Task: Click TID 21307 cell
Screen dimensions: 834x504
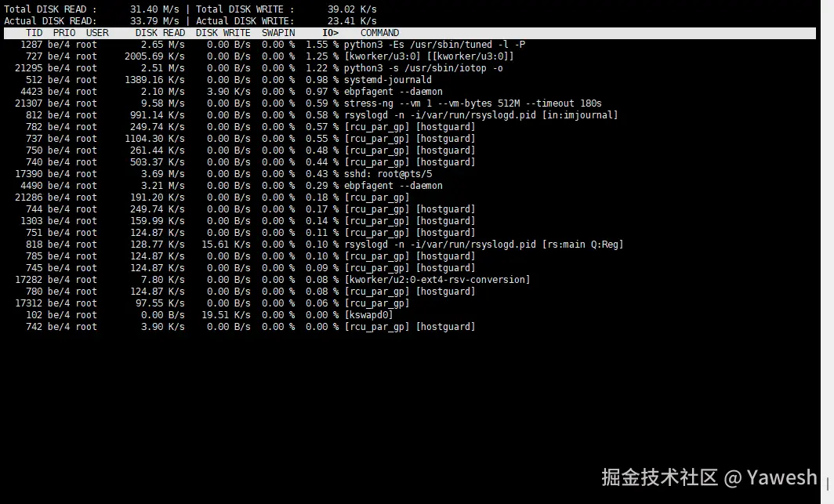Action: (29, 103)
